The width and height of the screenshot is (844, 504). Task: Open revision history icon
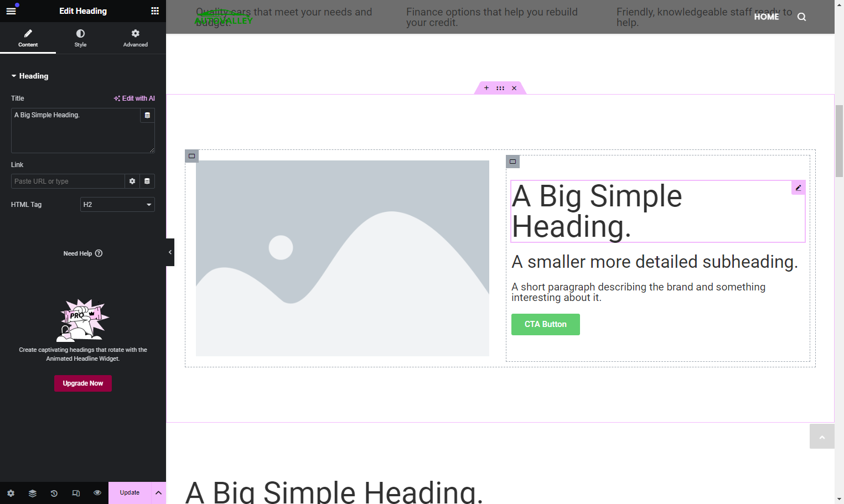point(54,493)
